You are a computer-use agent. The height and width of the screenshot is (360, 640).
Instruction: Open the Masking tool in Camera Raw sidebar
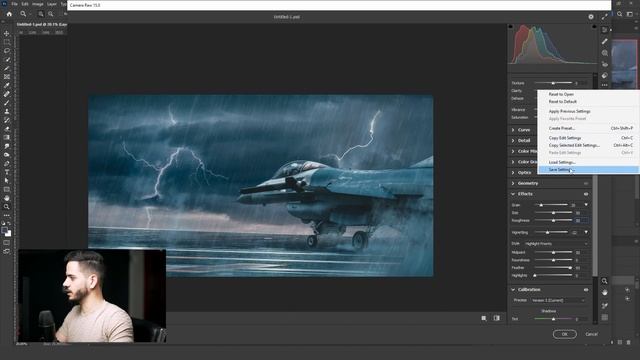[604, 53]
